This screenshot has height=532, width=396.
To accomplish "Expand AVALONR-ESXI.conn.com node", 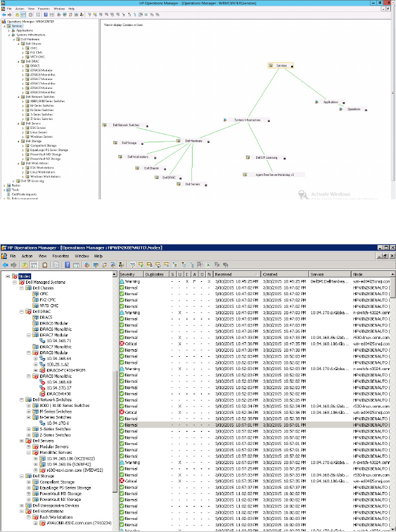I will (x=36, y=523).
